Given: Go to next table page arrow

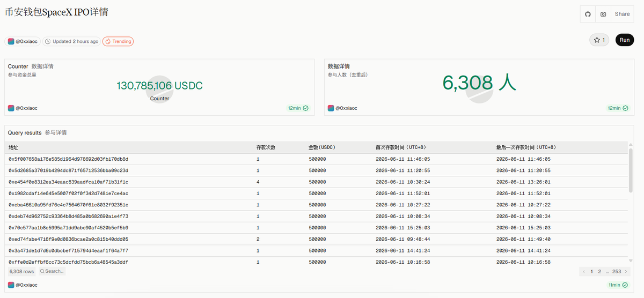Looking at the screenshot, I should click(x=626, y=272).
